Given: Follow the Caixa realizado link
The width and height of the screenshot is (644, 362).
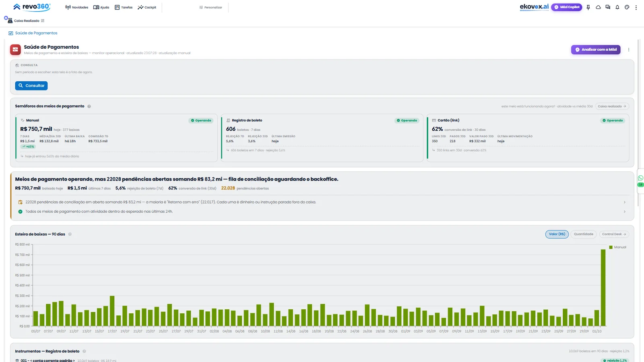Looking at the screenshot, I should (612, 106).
